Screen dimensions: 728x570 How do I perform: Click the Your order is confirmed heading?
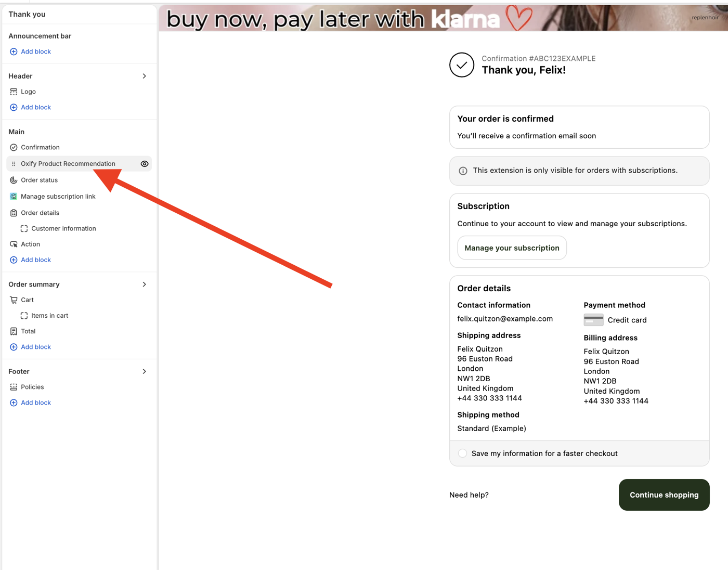[x=505, y=119]
